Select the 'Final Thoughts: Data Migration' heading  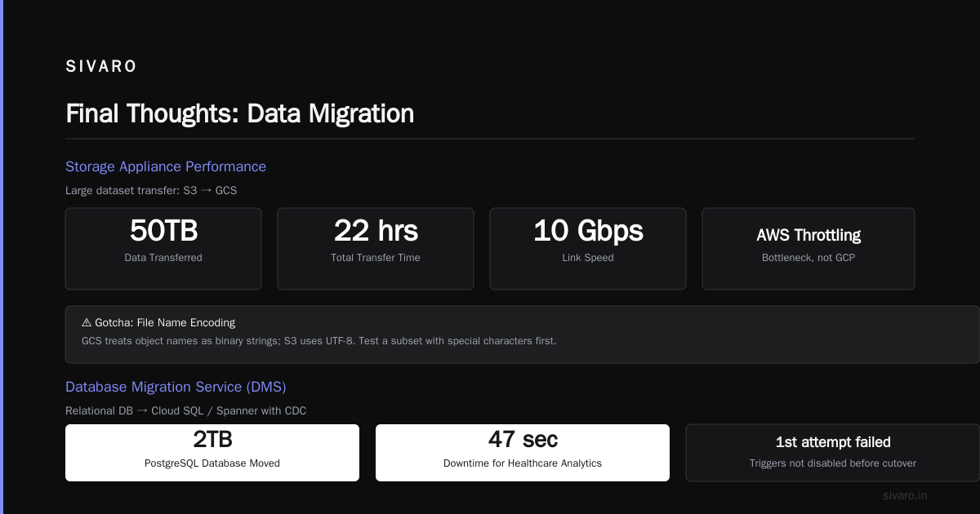pyautogui.click(x=239, y=113)
